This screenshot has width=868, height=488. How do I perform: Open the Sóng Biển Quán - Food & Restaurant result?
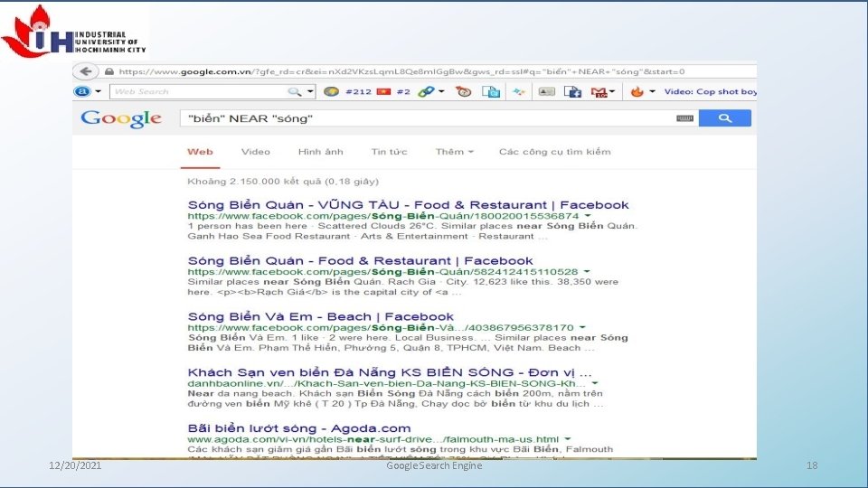coord(361,260)
